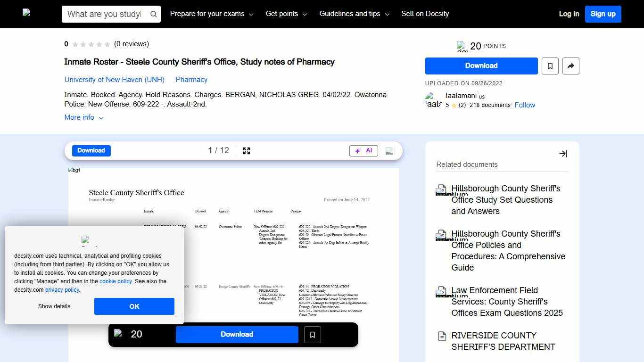The height and width of the screenshot is (362, 644).
Task: Click the first rating star to rate
Action: pyautogui.click(x=75, y=44)
